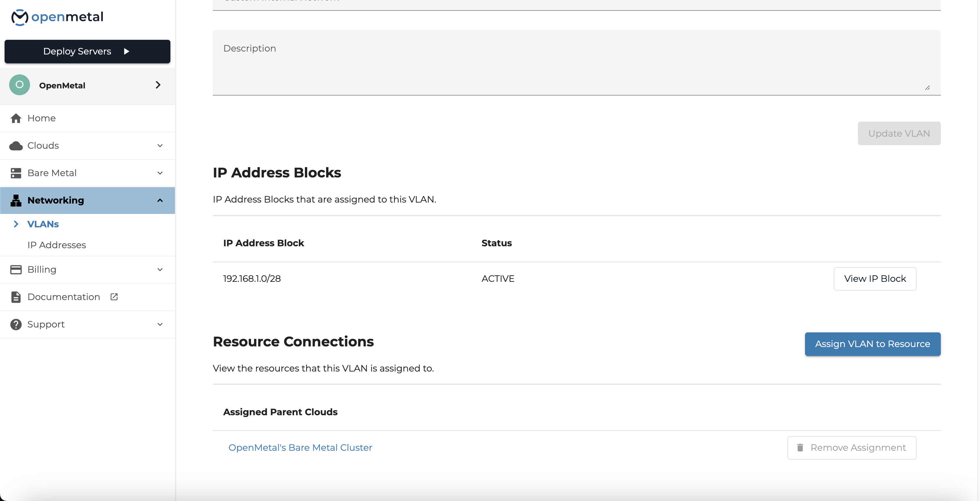Image resolution: width=980 pixels, height=501 pixels.
Task: Click the Bare Metal navigation icon
Action: 16,173
